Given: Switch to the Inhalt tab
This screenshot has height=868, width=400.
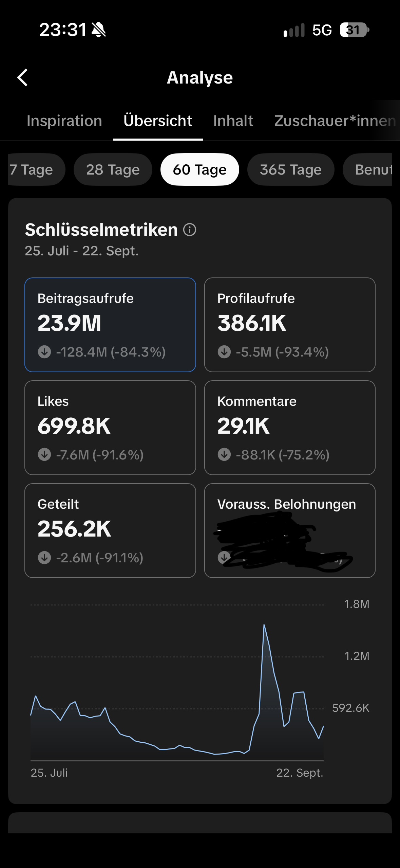Looking at the screenshot, I should [233, 121].
